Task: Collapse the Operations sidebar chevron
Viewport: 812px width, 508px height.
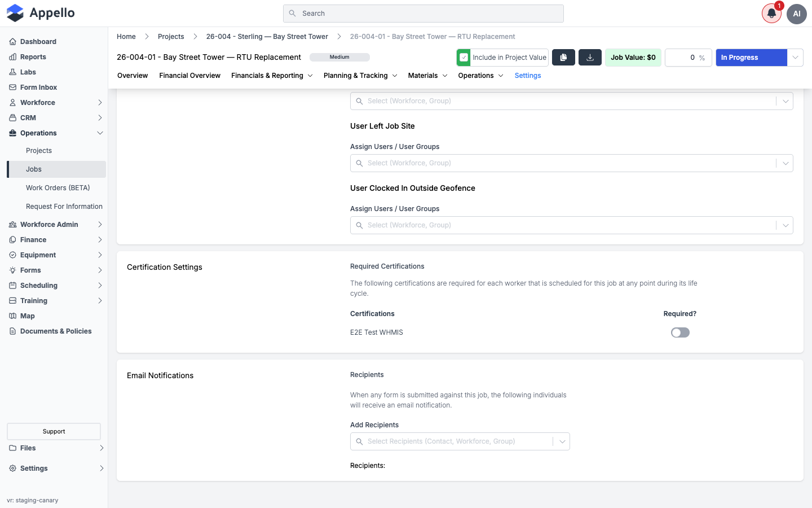Action: coord(100,133)
